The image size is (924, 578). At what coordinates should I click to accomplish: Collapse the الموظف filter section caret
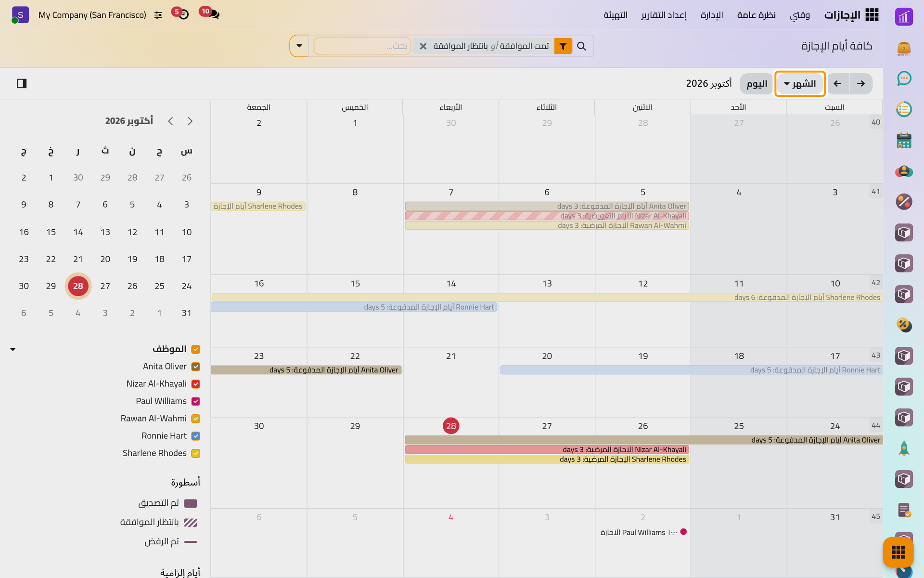click(x=13, y=349)
